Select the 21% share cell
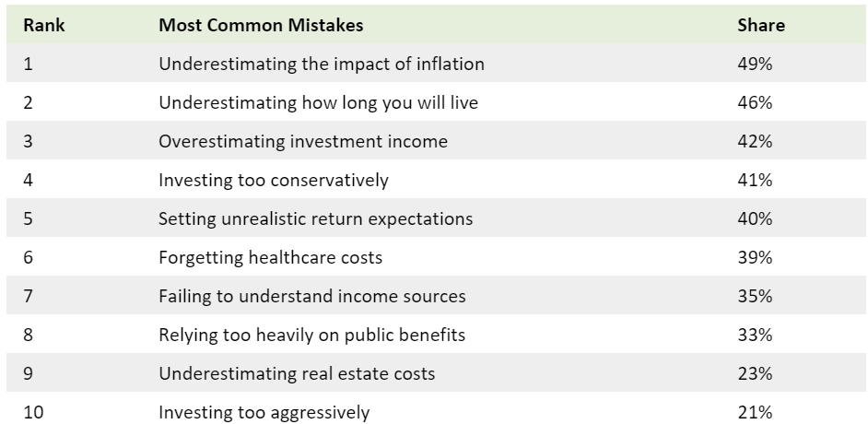The height and width of the screenshot is (424, 868). click(x=754, y=412)
